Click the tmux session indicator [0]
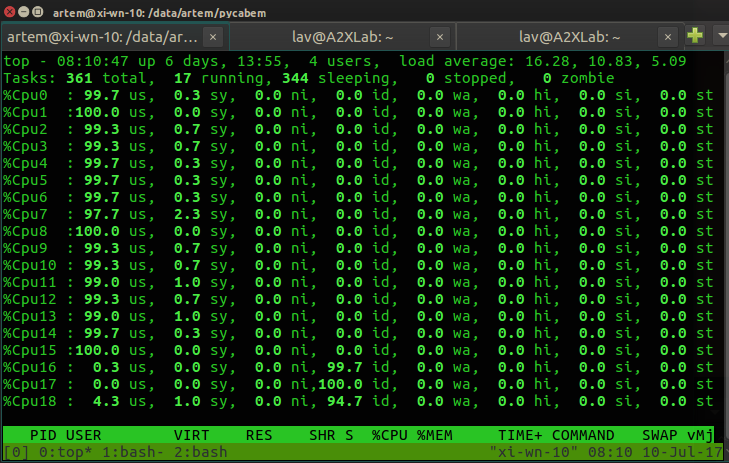Viewport: 729px width, 463px height. [16, 452]
